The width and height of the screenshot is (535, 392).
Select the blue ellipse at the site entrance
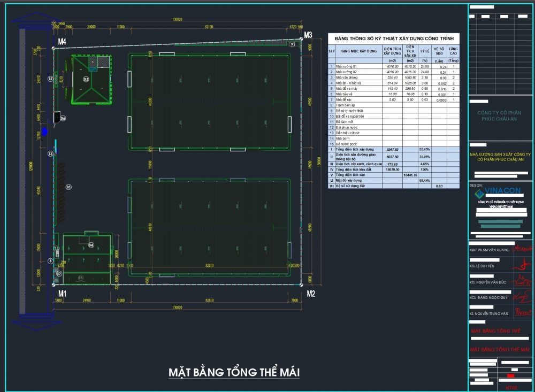pyautogui.click(x=45, y=131)
